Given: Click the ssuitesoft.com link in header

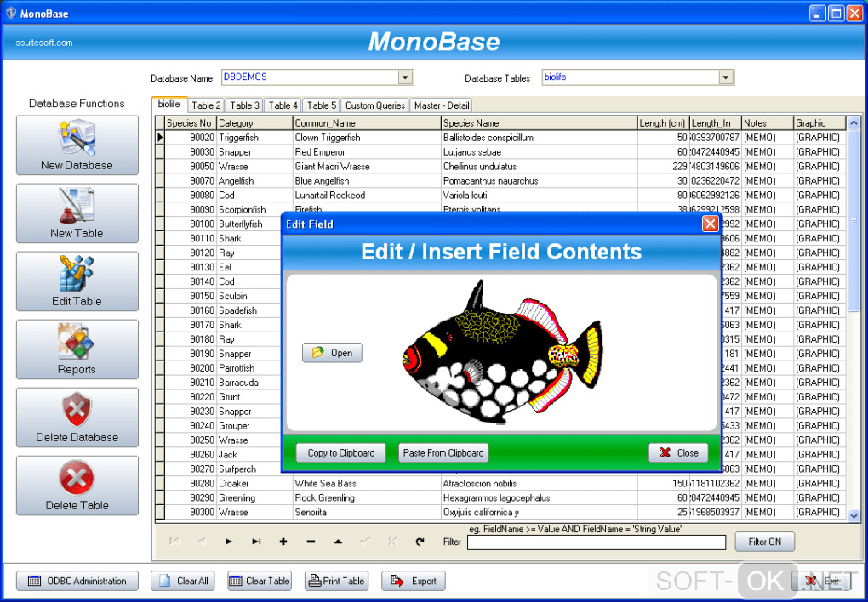Looking at the screenshot, I should (44, 43).
